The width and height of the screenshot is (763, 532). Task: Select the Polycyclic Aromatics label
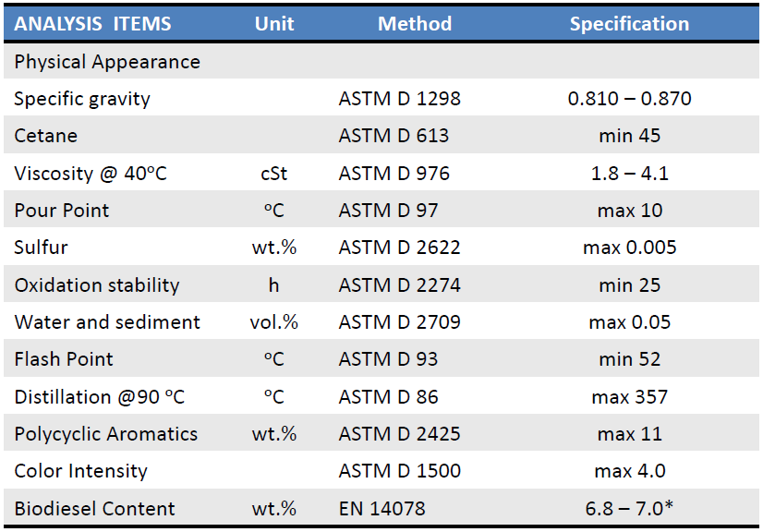click(106, 434)
